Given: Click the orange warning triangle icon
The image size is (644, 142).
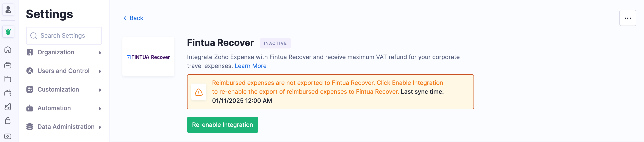Looking at the screenshot, I should pyautogui.click(x=199, y=92).
